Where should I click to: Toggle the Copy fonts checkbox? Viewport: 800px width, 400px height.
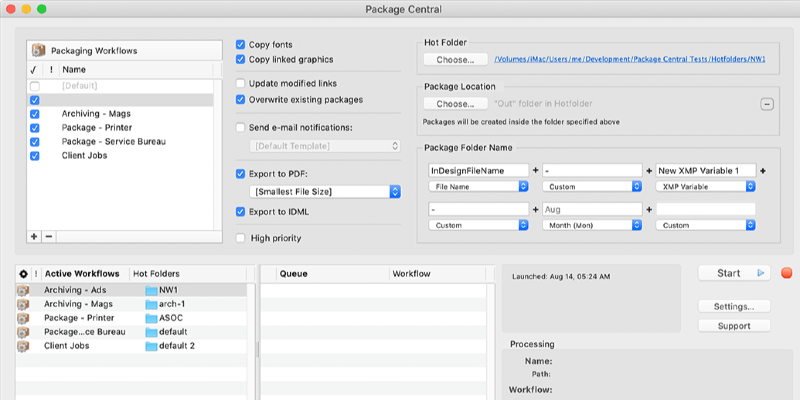[x=241, y=45]
